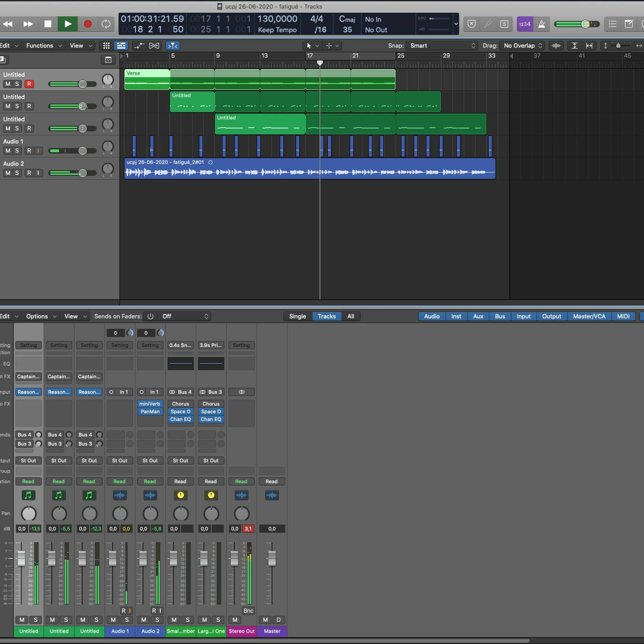This screenshot has width=644, height=644.
Task: Disable record enable on first Untitled track
Action: coord(29,84)
